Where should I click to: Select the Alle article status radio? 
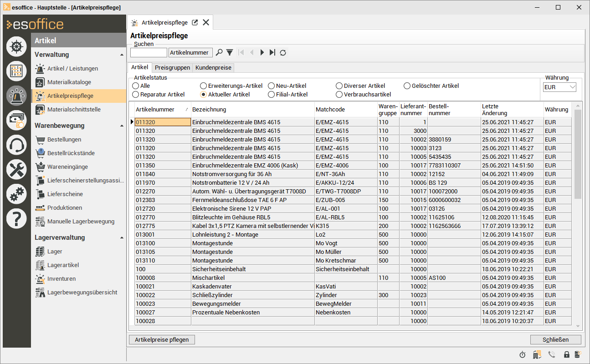[135, 86]
